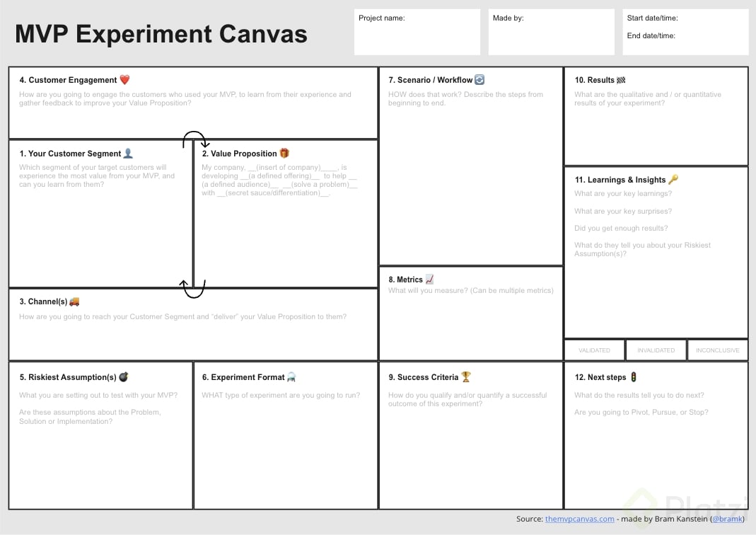
Task: Mark the experiment as VALIDATED
Action: [x=594, y=350]
